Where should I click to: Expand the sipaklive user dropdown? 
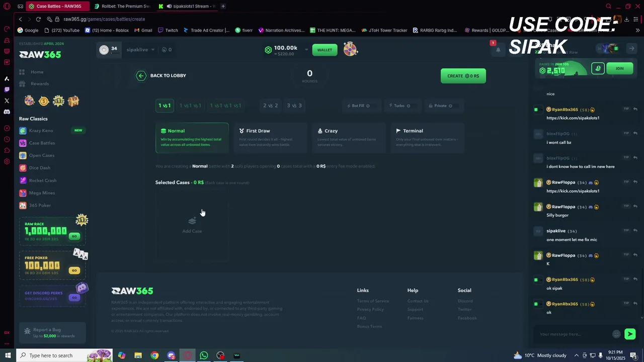tap(153, 50)
